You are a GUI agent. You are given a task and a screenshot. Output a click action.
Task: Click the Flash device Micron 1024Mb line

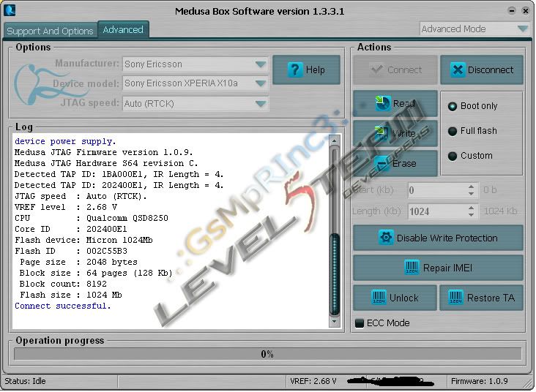pyautogui.click(x=83, y=240)
